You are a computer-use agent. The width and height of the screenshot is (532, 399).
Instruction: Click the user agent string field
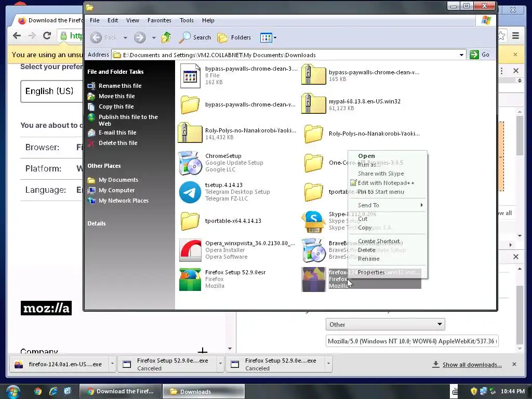tap(412, 341)
